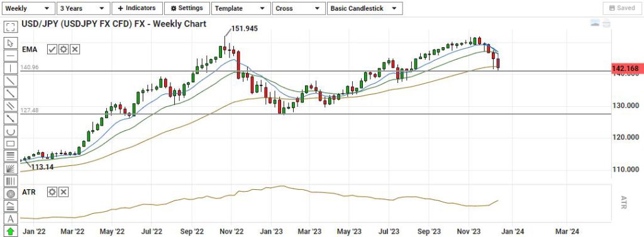Click the 113.14 low price label
Image resolution: width=644 pixels, height=237 pixels.
42,167
